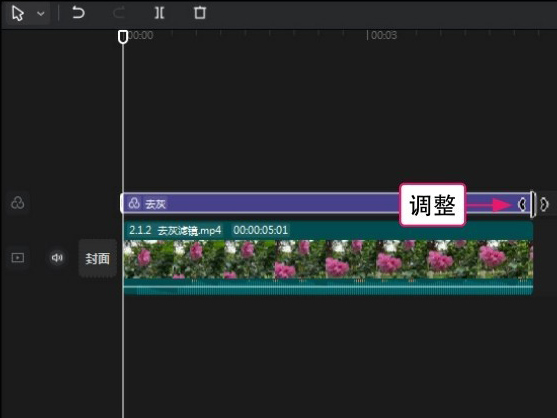Click the left arrow of the resize cursor
This screenshot has width=557, height=418.
click(x=522, y=204)
